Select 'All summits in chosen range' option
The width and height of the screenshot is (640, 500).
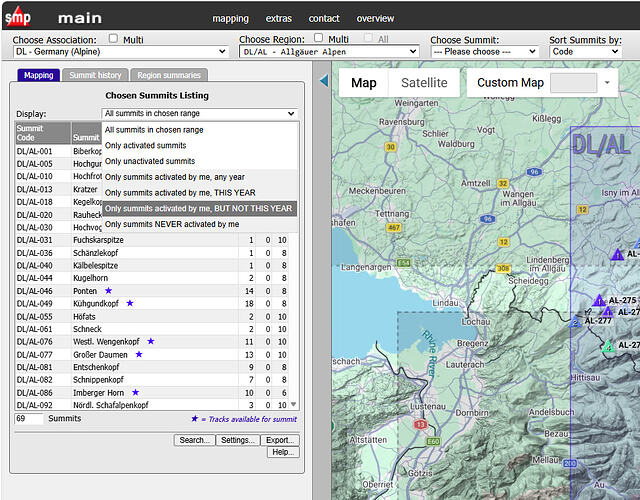coord(200,130)
